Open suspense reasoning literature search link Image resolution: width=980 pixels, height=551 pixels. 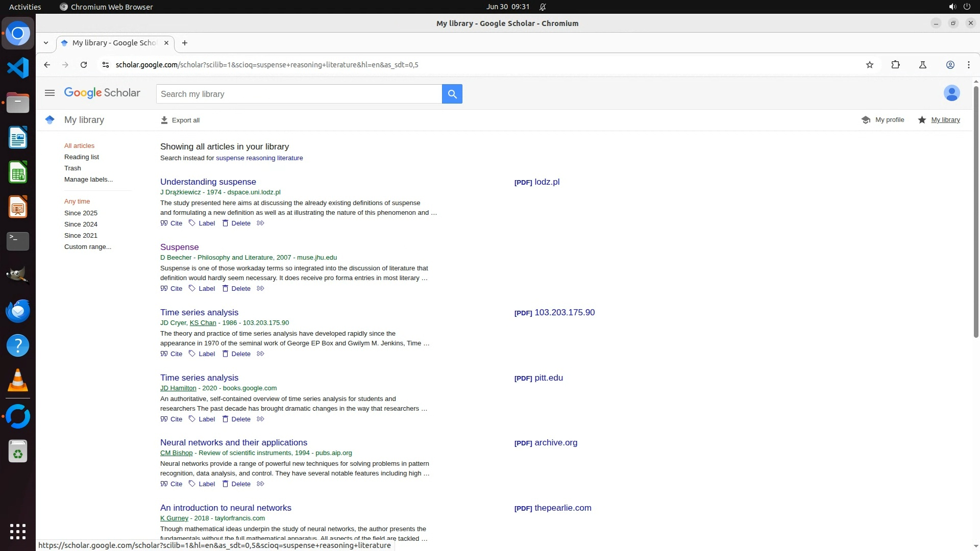tap(259, 158)
